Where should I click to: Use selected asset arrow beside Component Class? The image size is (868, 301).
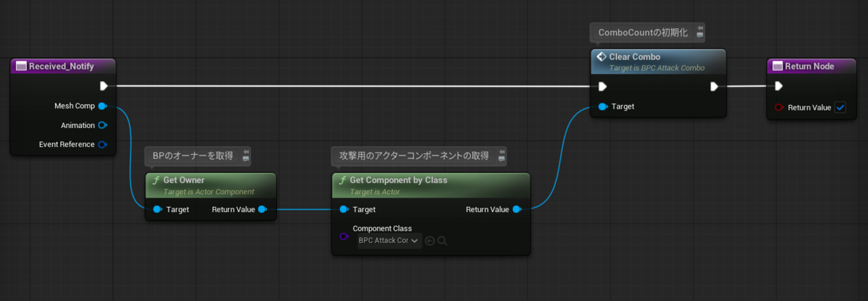[x=430, y=241]
